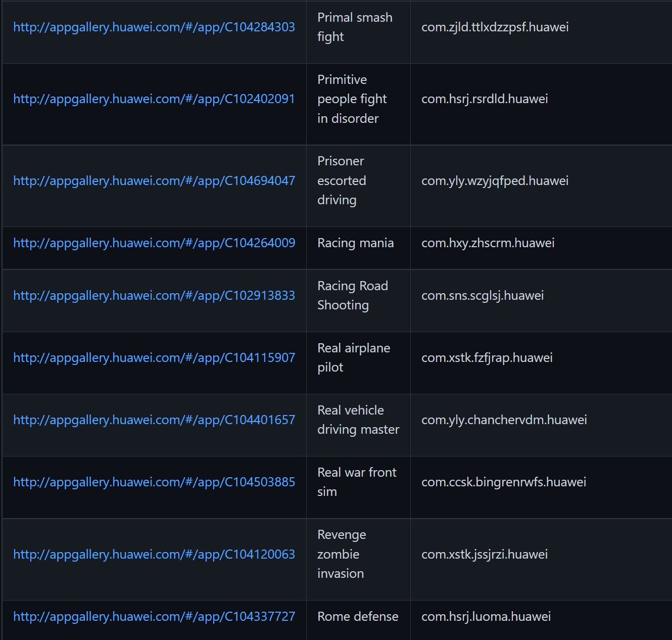Click package name com.zjld.ttlxdzzpsf.huawei

click(x=495, y=27)
